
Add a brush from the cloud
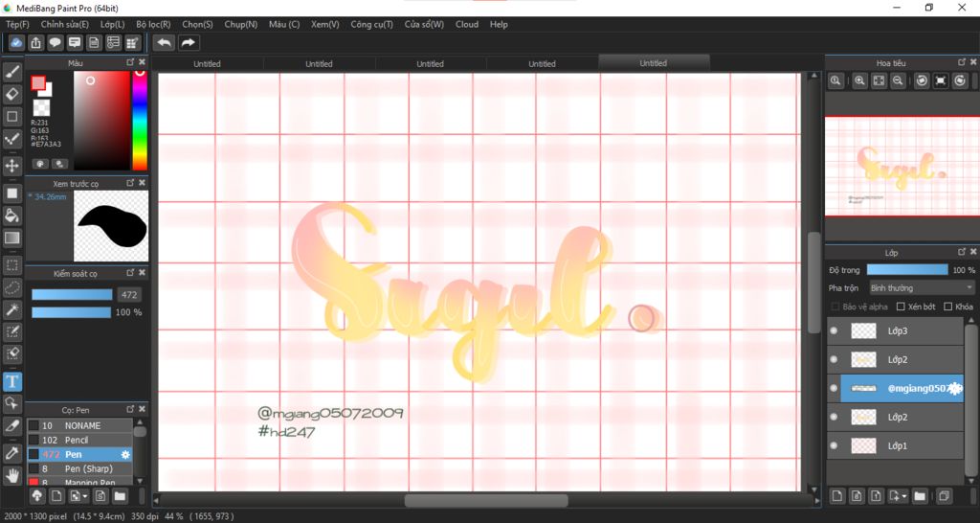pyautogui.click(x=37, y=496)
